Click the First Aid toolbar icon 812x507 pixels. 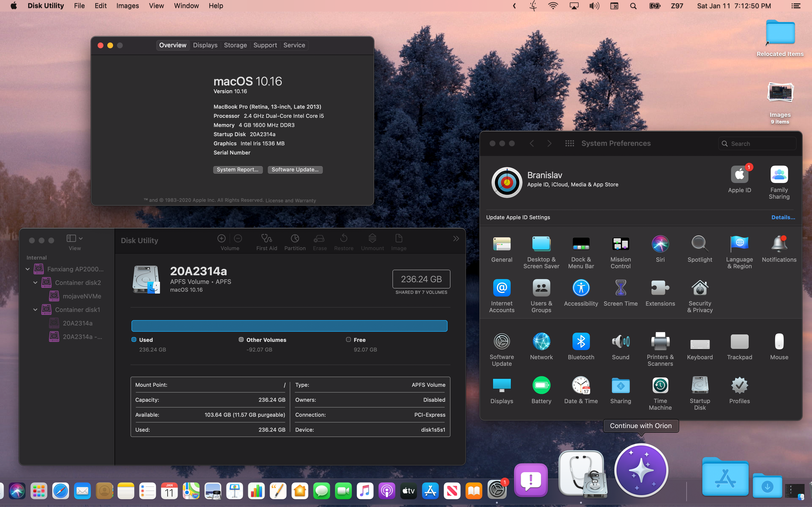click(266, 239)
